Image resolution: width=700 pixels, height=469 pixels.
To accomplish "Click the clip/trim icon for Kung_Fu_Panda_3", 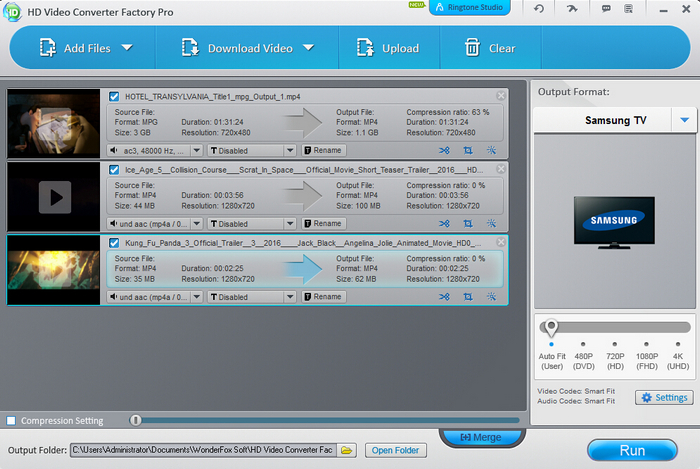I will (444, 297).
